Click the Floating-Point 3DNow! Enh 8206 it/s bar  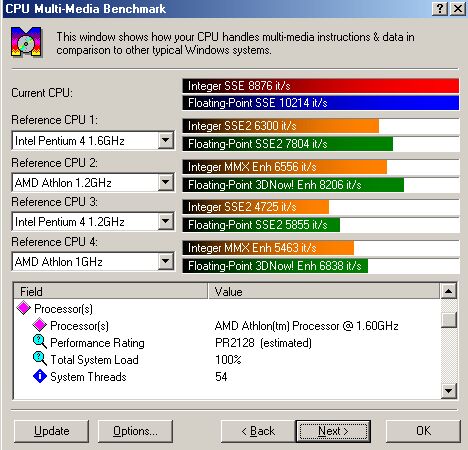293,185
